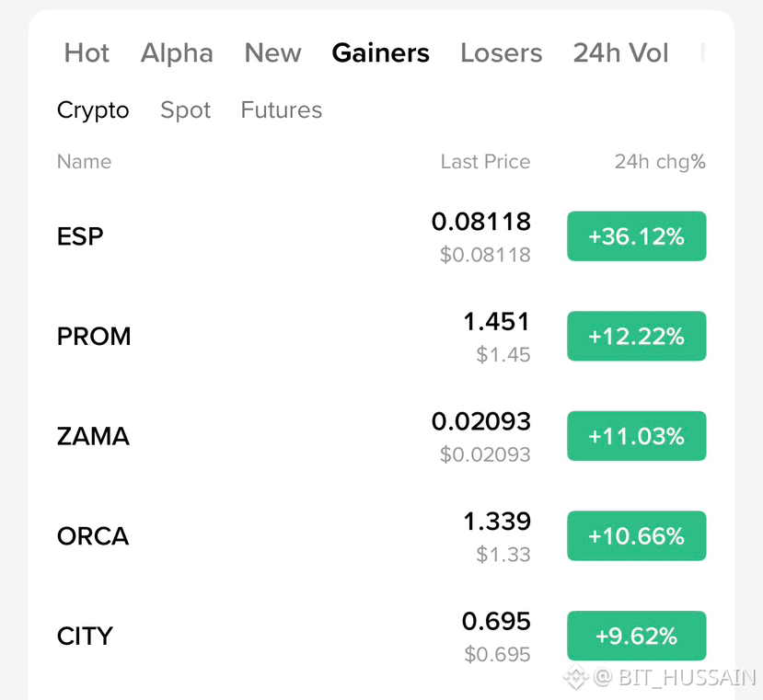Open the Futures sub-tab

(282, 109)
